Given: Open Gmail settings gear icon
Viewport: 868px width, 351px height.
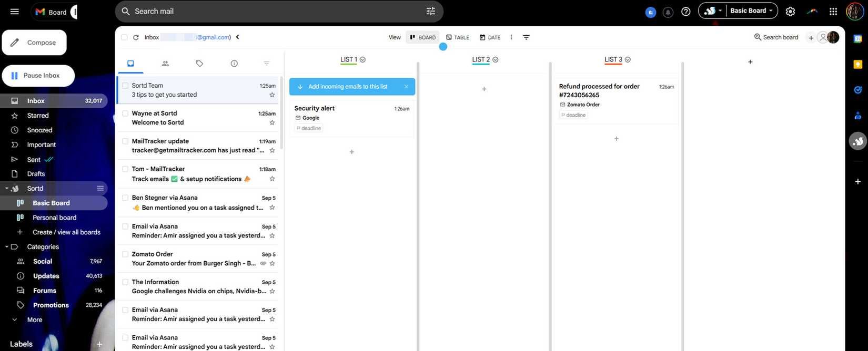Looking at the screenshot, I should (790, 11).
